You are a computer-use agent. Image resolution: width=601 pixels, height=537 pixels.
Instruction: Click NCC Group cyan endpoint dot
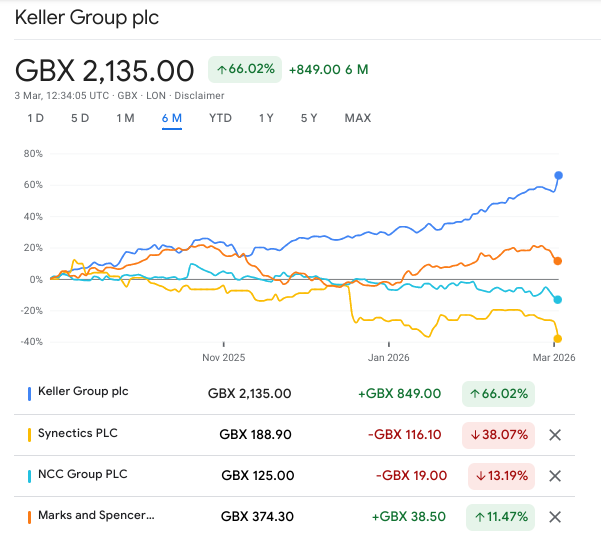point(558,300)
